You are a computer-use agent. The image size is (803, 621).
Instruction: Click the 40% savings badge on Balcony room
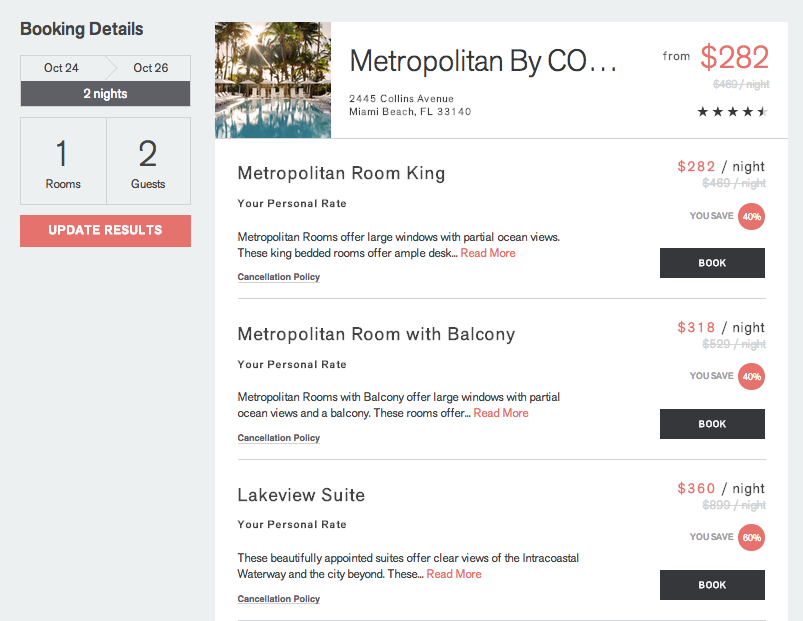click(751, 377)
